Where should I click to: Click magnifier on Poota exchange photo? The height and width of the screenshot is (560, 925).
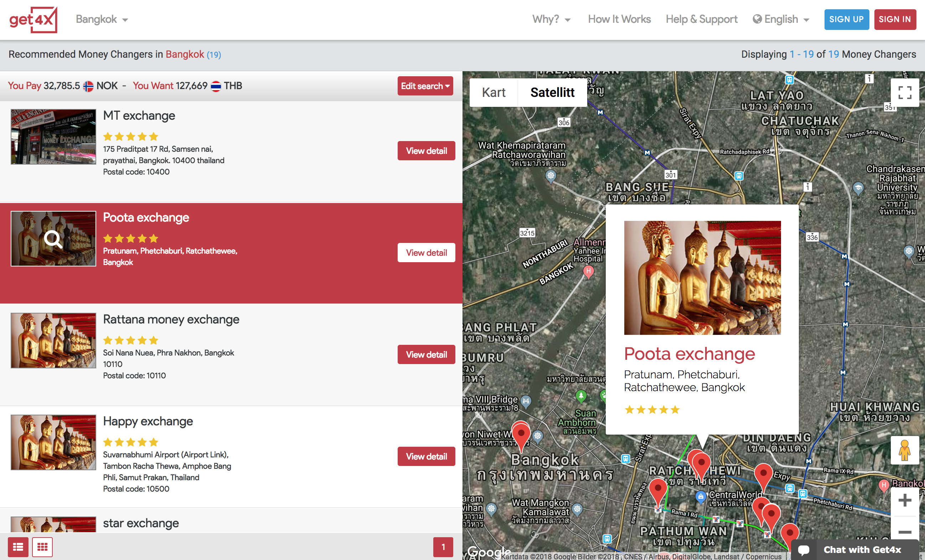point(53,239)
